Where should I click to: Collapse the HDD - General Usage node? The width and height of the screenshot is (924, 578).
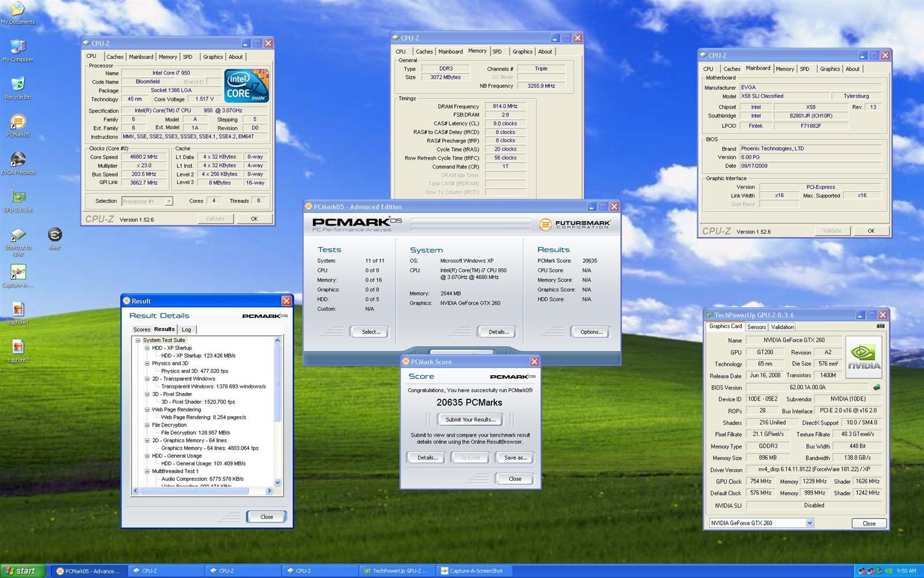tap(147, 456)
